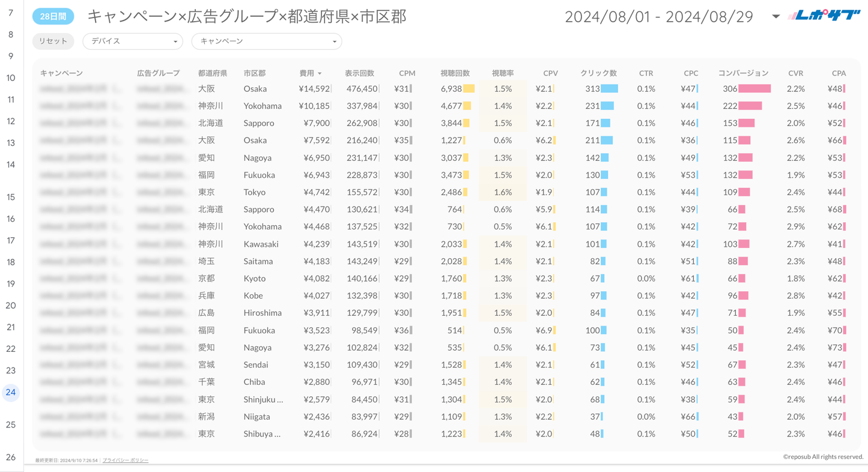Click the 埼玉 prefecture cell
The height and width of the screenshot is (472, 868).
click(x=206, y=262)
